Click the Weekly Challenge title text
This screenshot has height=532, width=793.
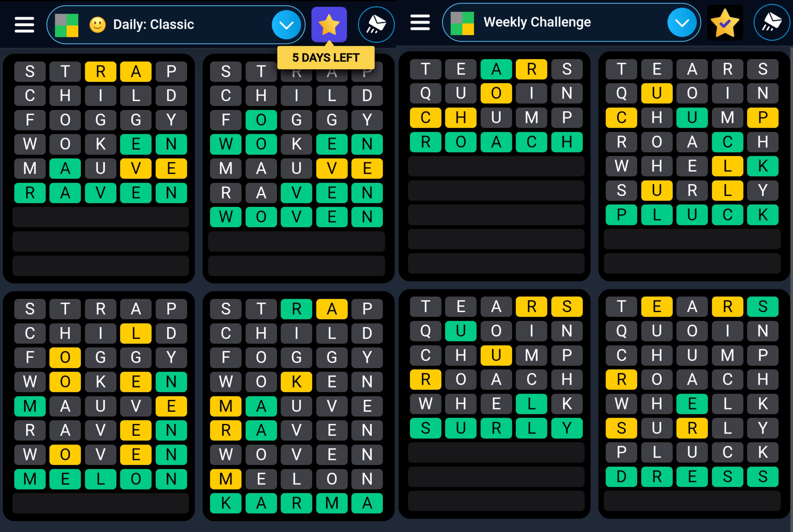[x=537, y=22]
